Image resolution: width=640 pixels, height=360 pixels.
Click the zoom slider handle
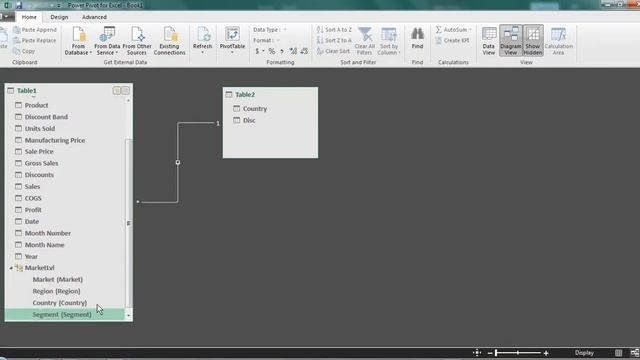[x=496, y=353]
